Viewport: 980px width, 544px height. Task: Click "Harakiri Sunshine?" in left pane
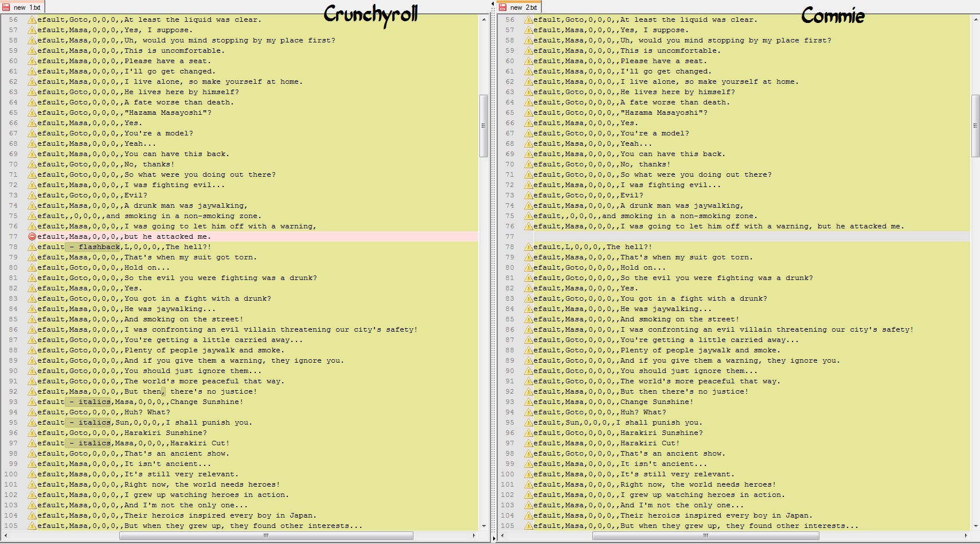[166, 433]
